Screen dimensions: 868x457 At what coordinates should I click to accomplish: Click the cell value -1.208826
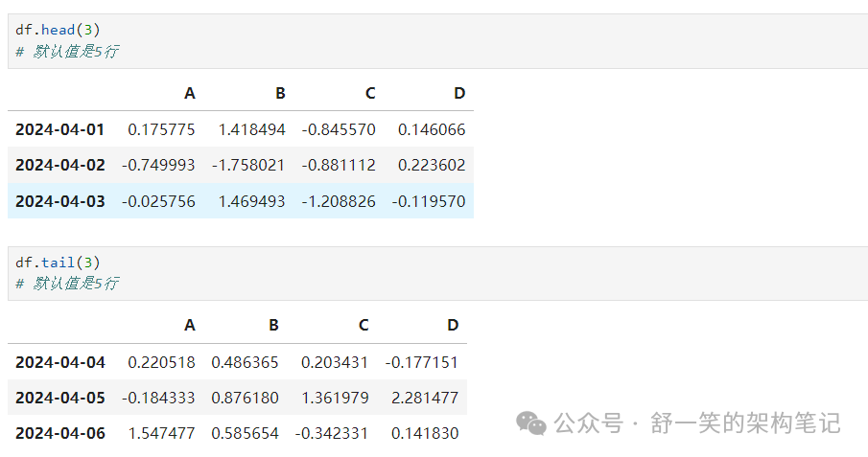pyautogui.click(x=339, y=201)
